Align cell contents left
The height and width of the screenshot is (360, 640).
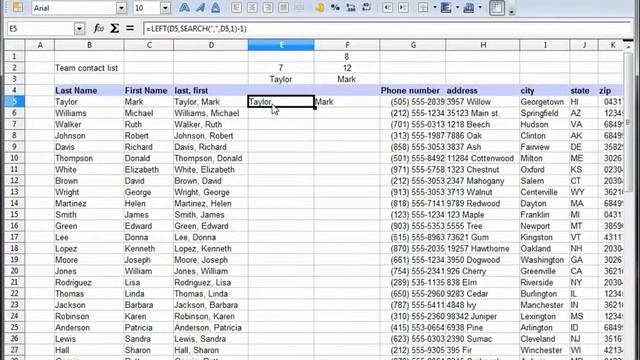tap(236, 8)
